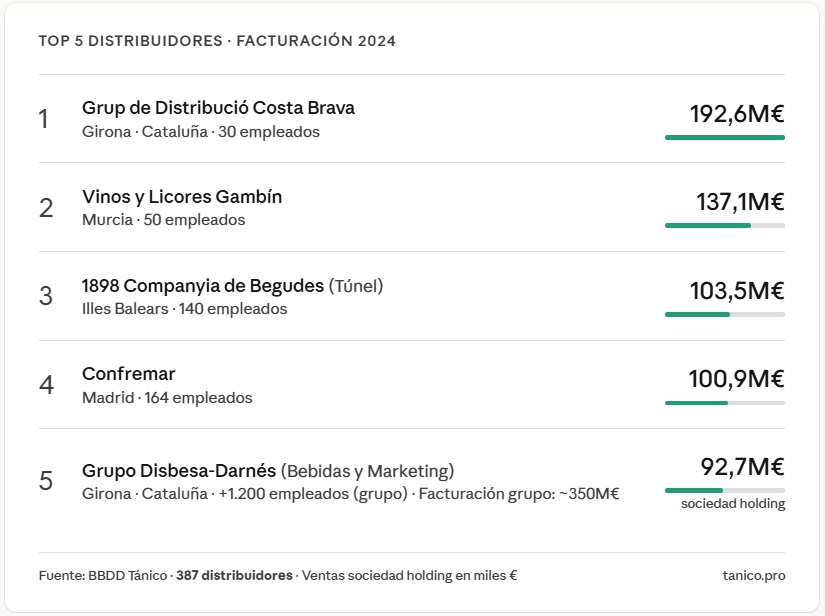Click the 92,7M€ revenue figure

(x=742, y=467)
